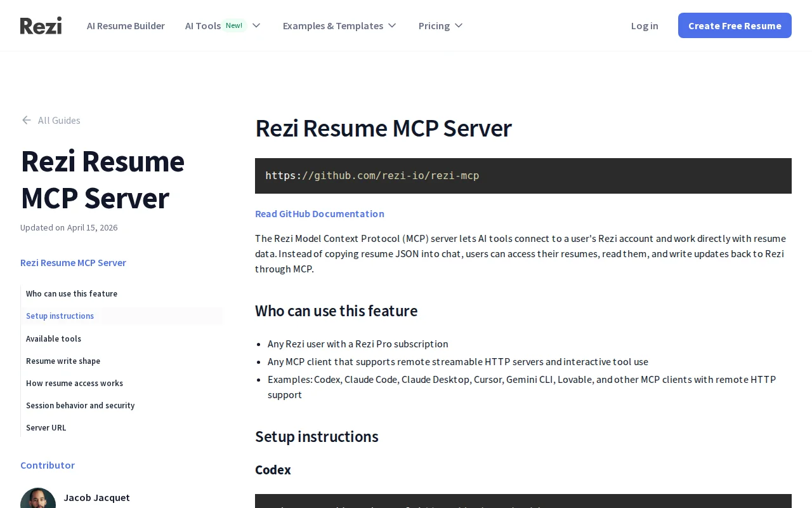
Task: Click bullet about Rezi Pro subscription
Action: click(x=358, y=344)
